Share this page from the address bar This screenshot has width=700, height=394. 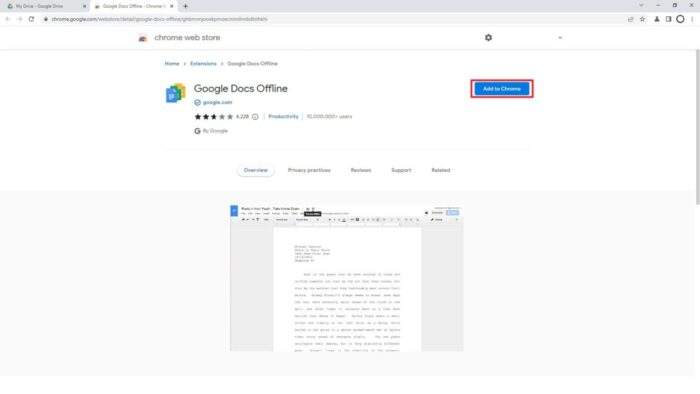(x=630, y=19)
